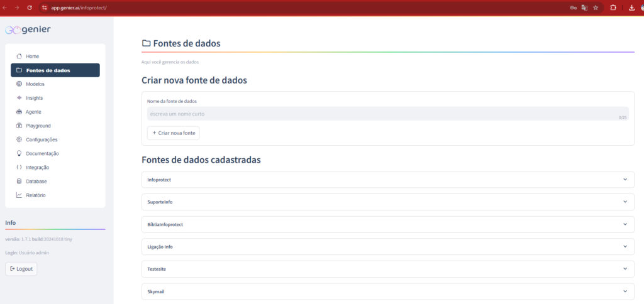Screen dimensions: 644x304
Task: Click the Documentação lightbulb icon
Action: pyautogui.click(x=19, y=153)
